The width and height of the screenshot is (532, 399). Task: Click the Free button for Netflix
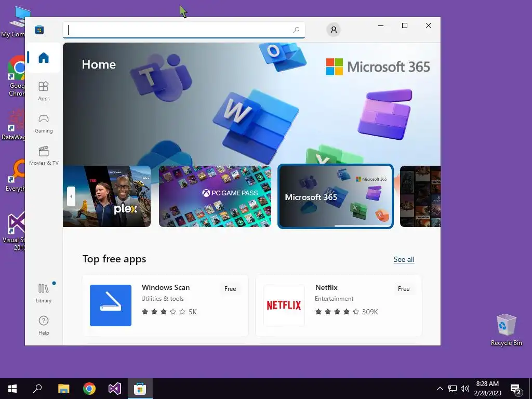403,289
